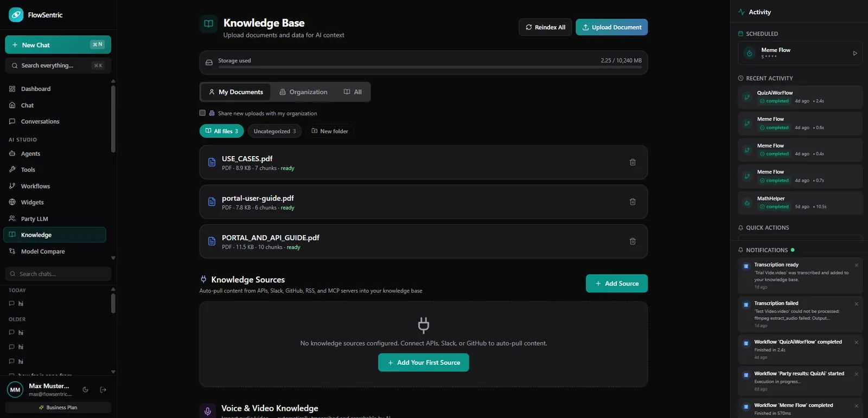868x418 pixels.
Task: Click the logout icon beside user name
Action: tap(103, 389)
